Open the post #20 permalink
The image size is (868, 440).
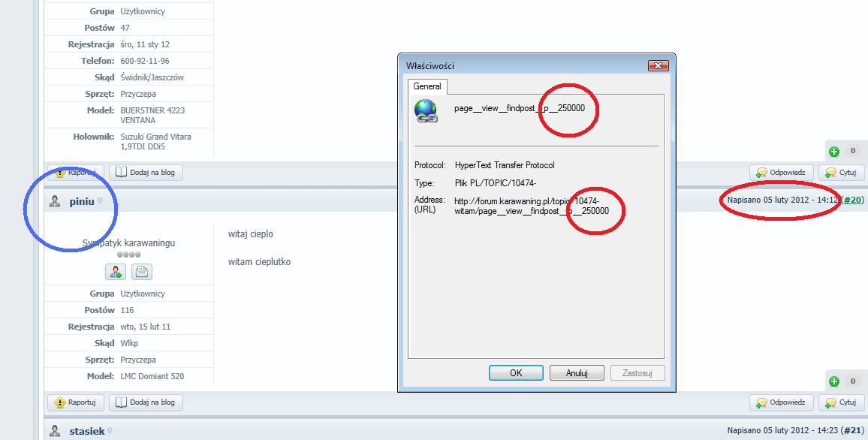(x=852, y=200)
